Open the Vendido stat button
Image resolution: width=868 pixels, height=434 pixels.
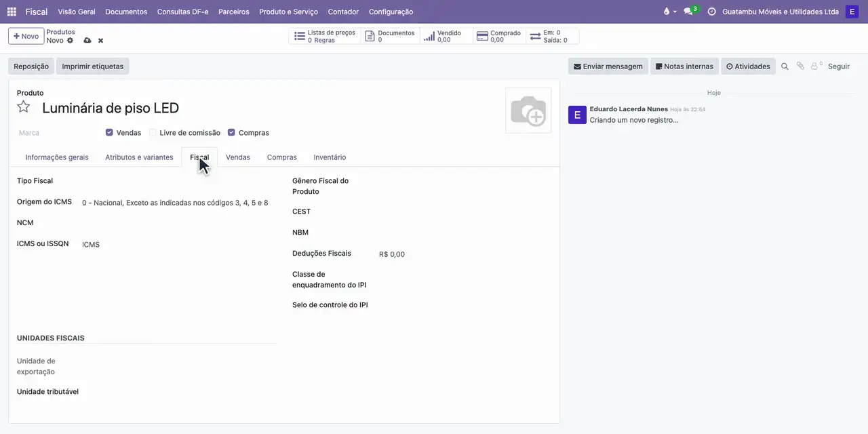coord(446,36)
